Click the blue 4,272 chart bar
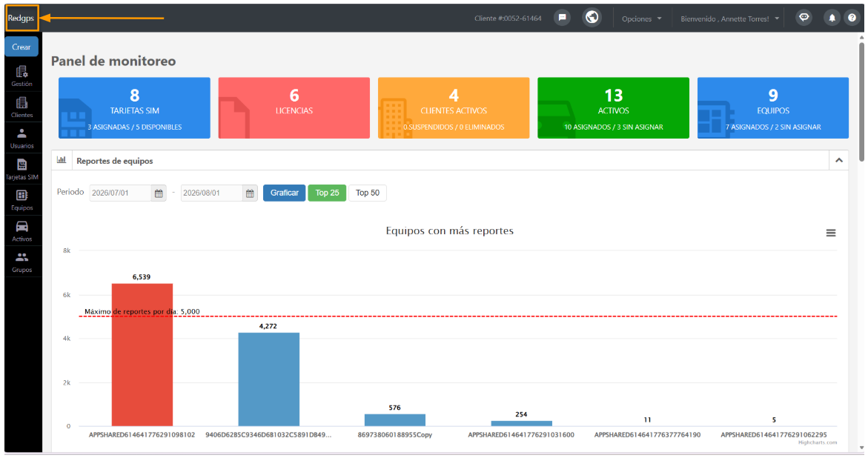The height and width of the screenshot is (458, 868). point(268,379)
